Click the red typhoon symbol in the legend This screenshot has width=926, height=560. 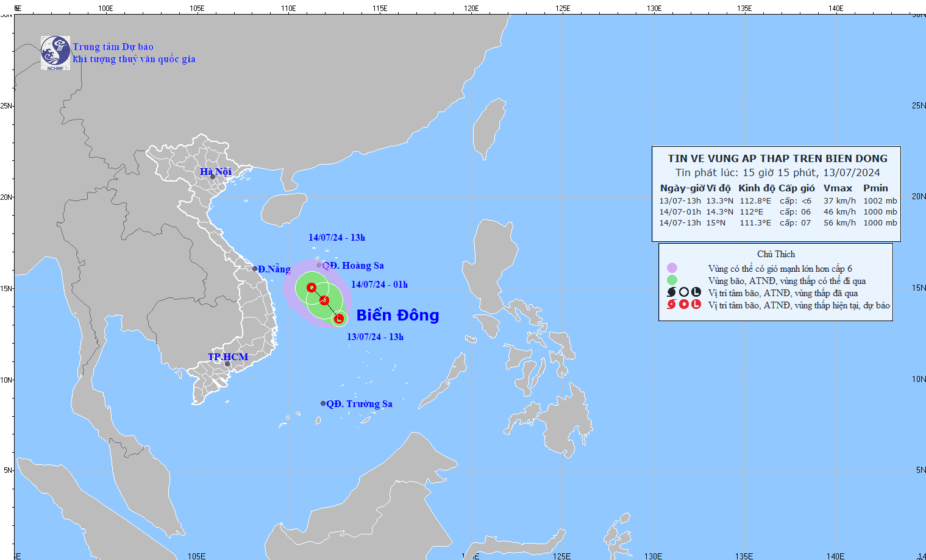pyautogui.click(x=672, y=305)
